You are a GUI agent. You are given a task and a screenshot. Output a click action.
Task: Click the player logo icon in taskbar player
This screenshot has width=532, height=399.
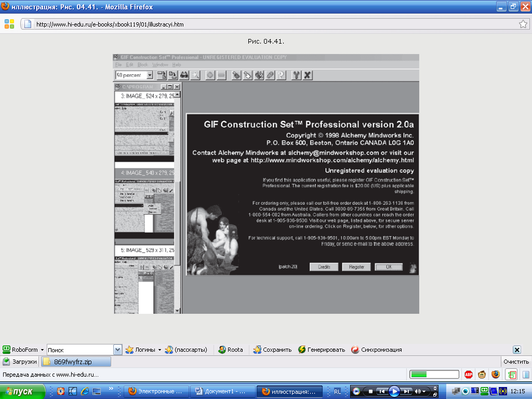[356, 391]
